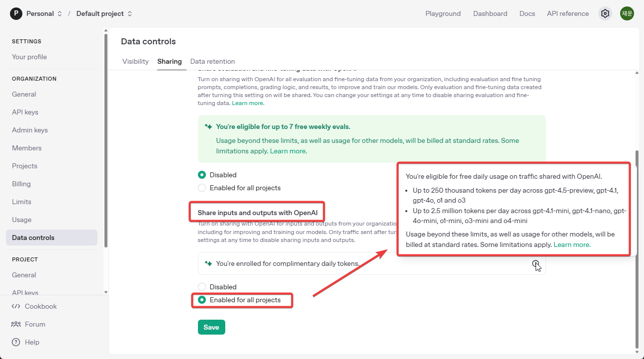Viewport: 644px width, 359px height.
Task: Follow Learn more link in free usage tooltip
Action: pyautogui.click(x=572, y=244)
